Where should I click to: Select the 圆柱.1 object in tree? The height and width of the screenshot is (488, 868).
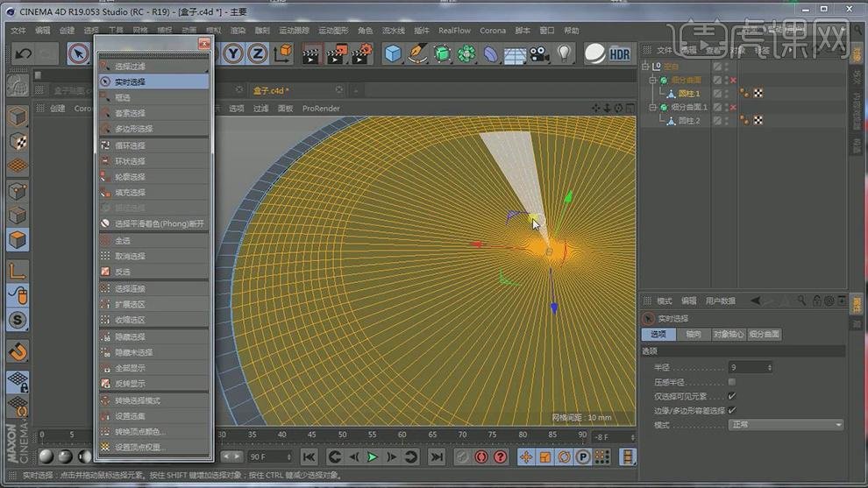click(689, 94)
